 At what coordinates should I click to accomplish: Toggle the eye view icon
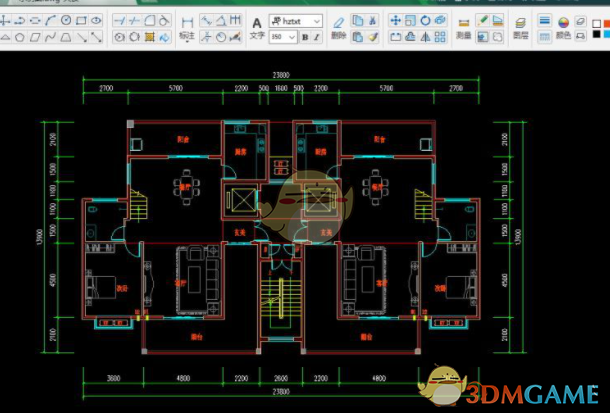click(x=96, y=20)
